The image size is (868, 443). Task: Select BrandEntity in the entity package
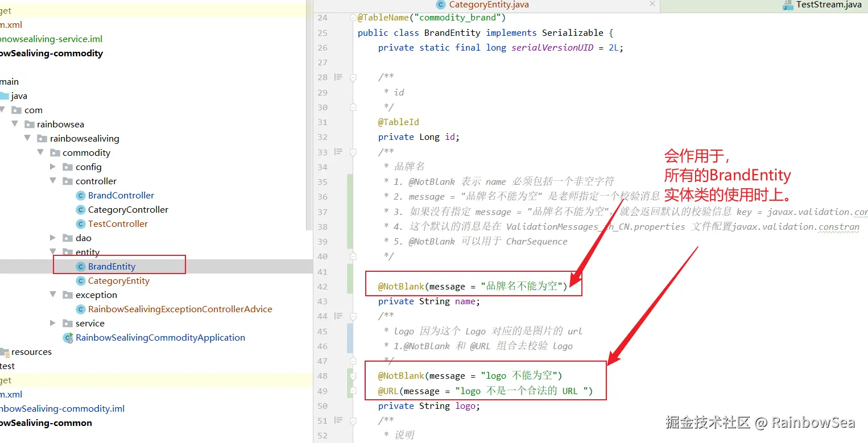point(111,266)
